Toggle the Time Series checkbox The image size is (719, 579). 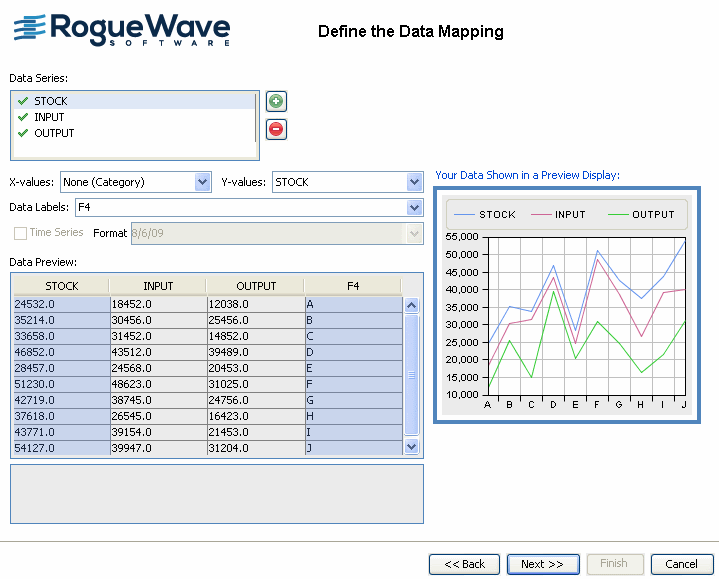click(20, 233)
